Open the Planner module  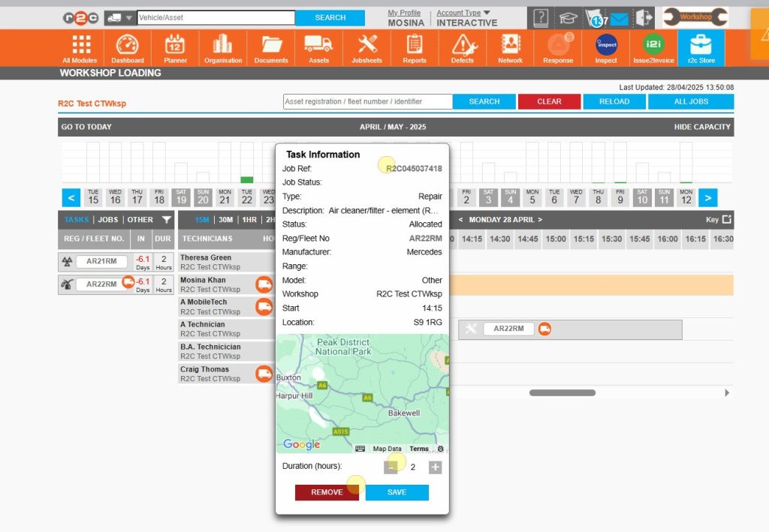[175, 47]
